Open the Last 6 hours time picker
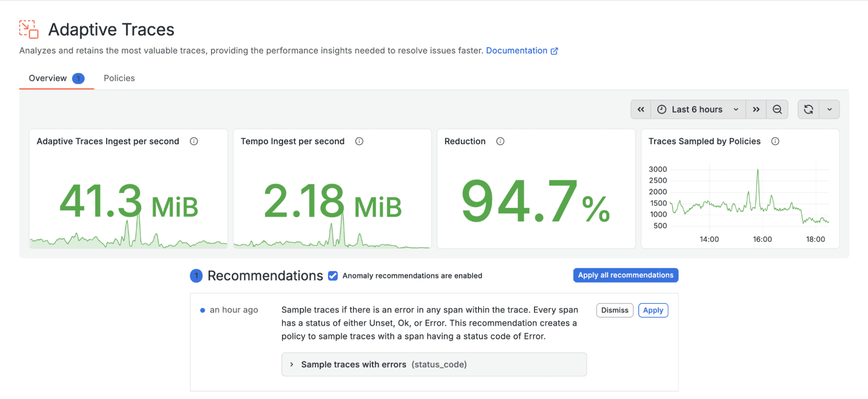The height and width of the screenshot is (399, 868). (698, 110)
